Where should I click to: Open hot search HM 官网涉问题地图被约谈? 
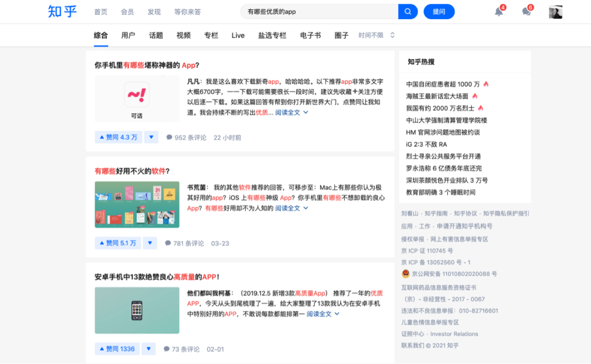click(x=443, y=132)
